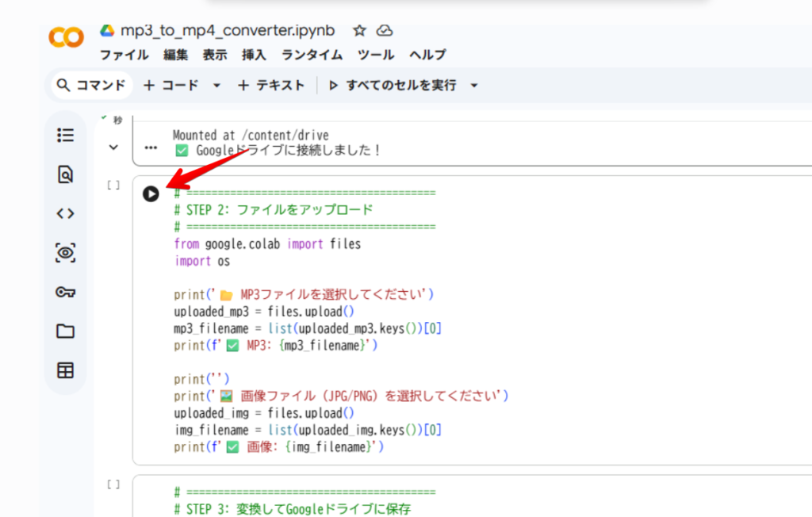Click the 'uploaded_mp3 = files.upload()' line
Viewport: 812px width, 517px height.
(x=264, y=312)
